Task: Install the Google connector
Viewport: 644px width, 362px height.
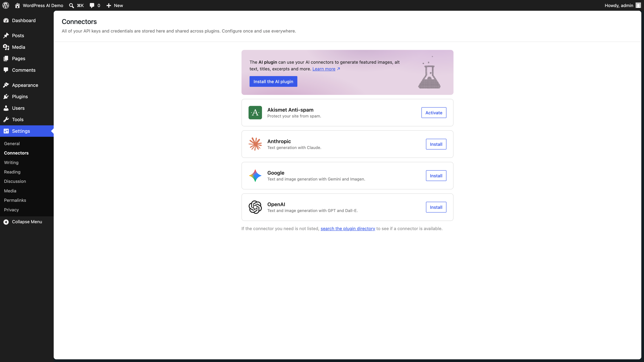Action: click(436, 176)
